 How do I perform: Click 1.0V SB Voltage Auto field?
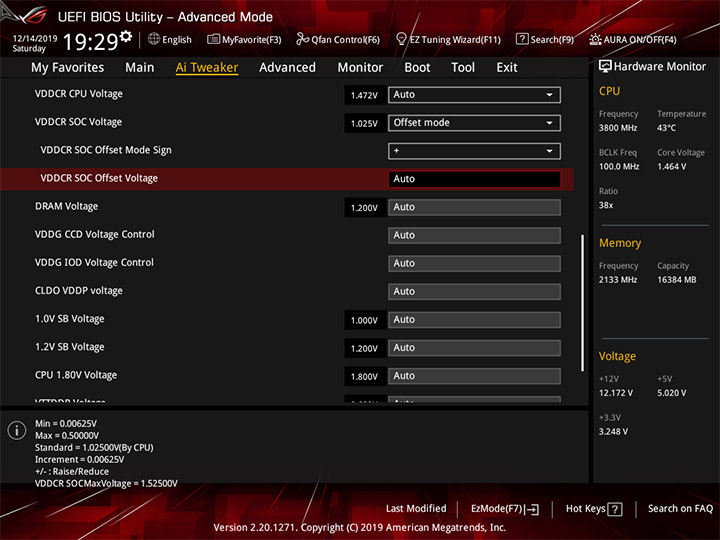tap(474, 320)
